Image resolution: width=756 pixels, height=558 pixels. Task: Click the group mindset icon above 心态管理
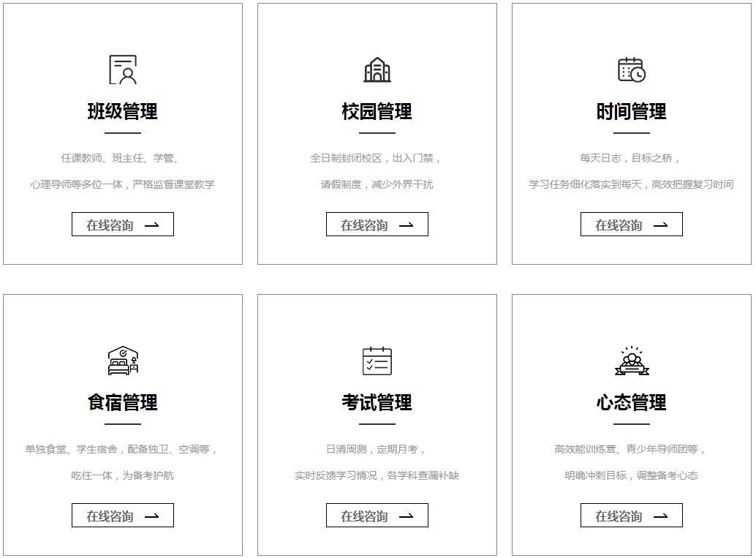[632, 361]
